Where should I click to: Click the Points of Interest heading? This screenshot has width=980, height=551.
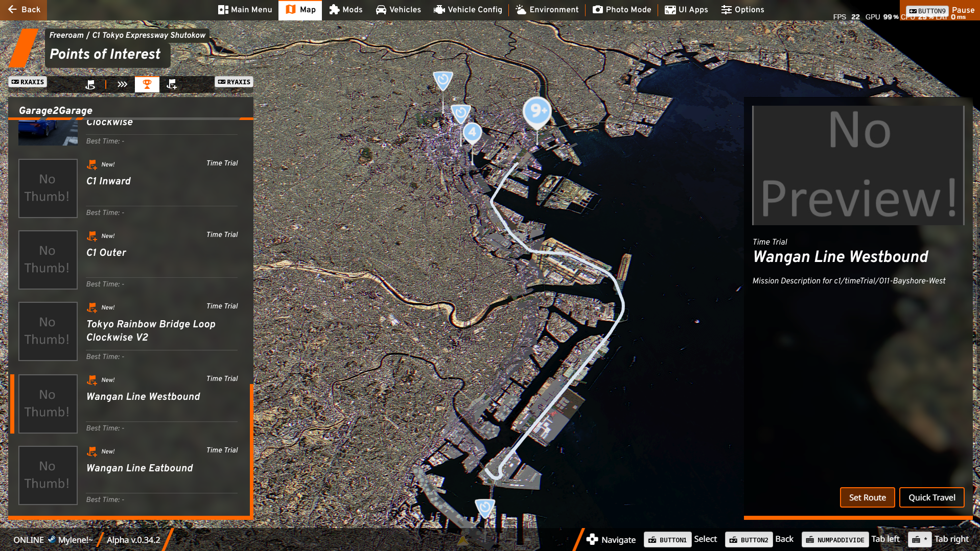click(x=105, y=54)
